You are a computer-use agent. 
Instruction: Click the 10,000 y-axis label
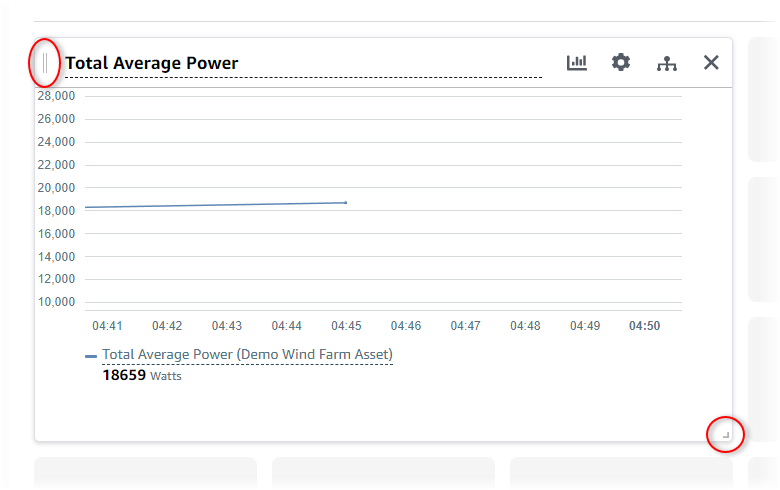click(56, 302)
